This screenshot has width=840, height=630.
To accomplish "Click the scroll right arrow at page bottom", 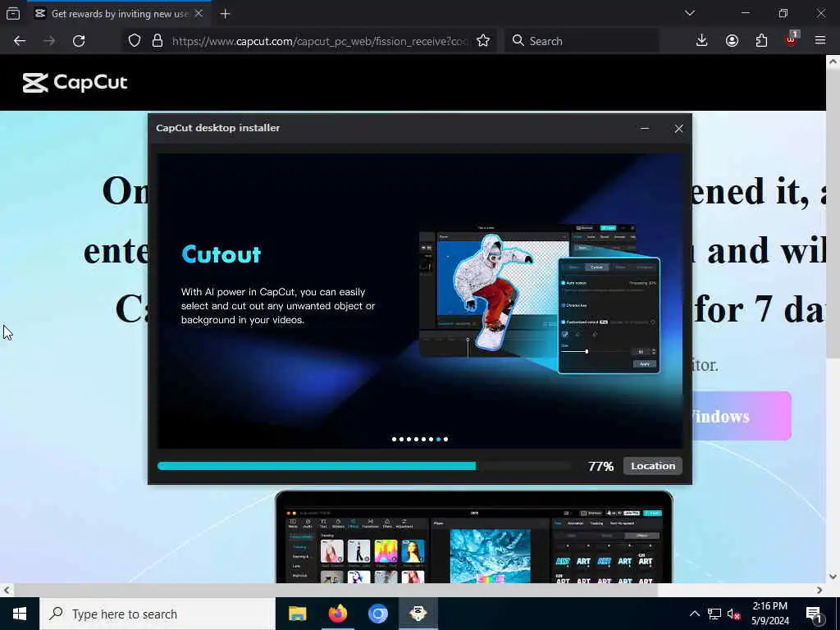I will tap(819, 590).
